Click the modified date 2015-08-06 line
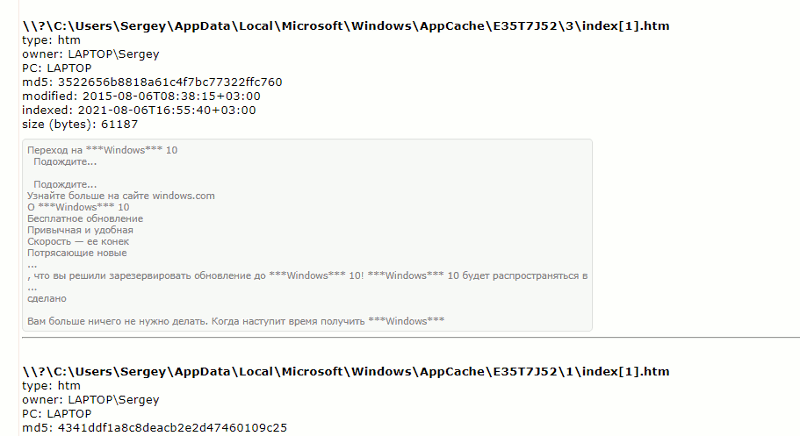 (x=140, y=96)
